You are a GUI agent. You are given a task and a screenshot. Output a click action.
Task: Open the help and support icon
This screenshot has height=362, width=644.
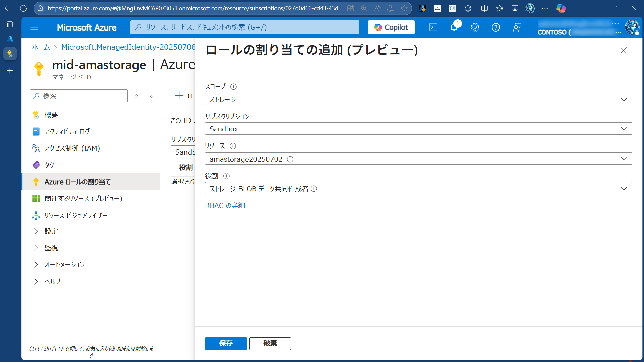point(496,27)
